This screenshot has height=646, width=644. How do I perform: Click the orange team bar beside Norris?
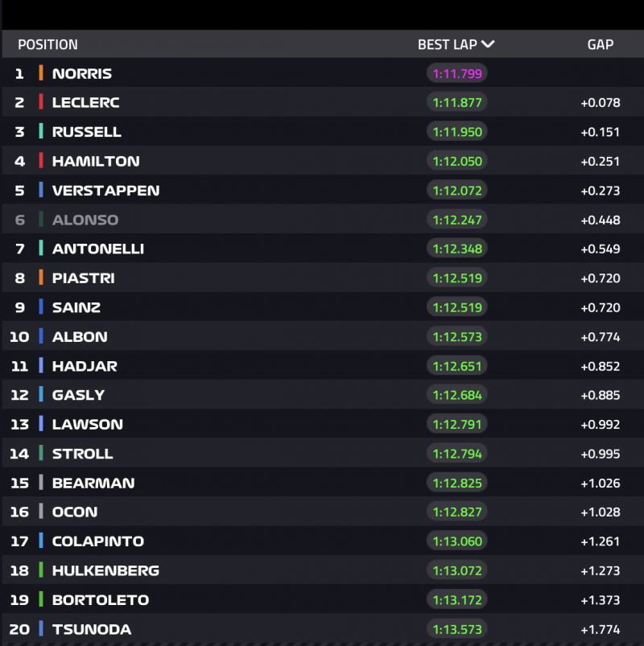41,73
